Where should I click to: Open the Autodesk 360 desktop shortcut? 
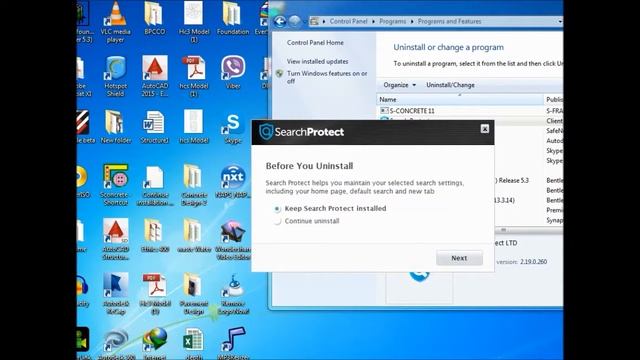116,343
